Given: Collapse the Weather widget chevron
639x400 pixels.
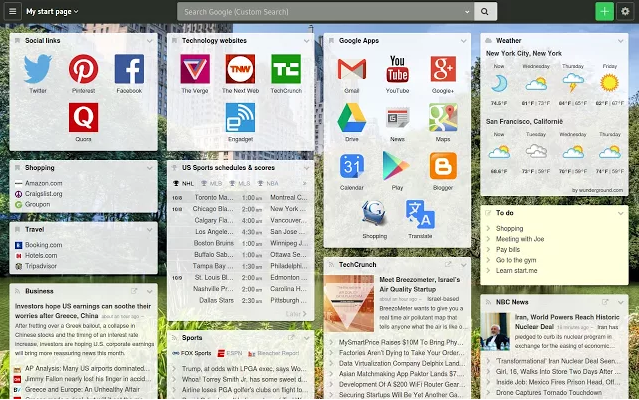Looking at the screenshot, I should pyautogui.click(x=621, y=41).
